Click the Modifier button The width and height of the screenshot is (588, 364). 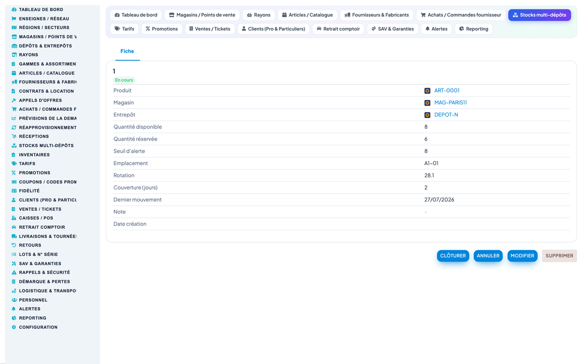tap(522, 256)
